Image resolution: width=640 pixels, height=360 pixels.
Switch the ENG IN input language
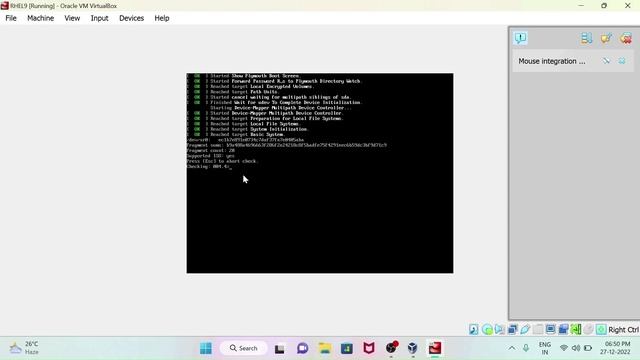pyautogui.click(x=545, y=348)
